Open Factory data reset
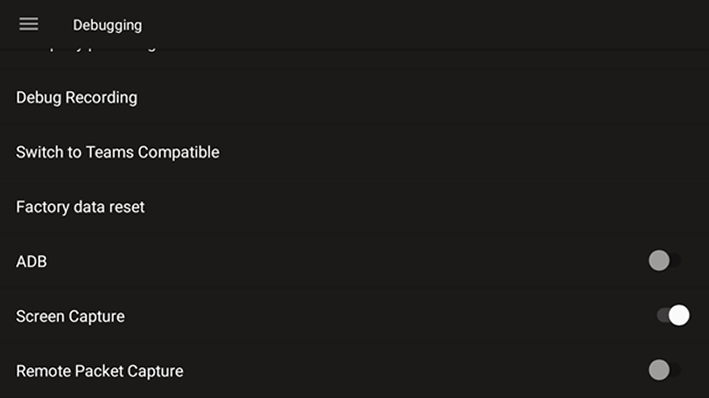 [x=354, y=207]
